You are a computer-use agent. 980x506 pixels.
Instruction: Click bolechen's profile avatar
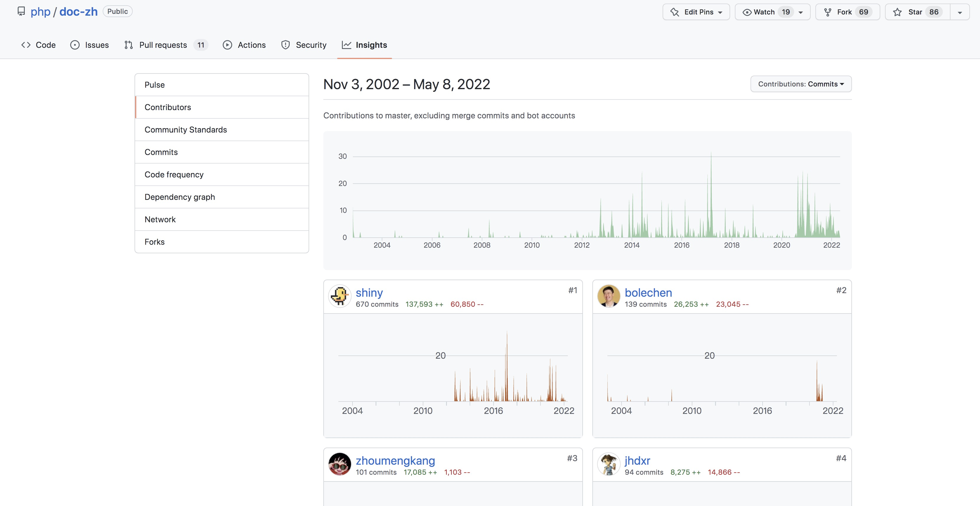point(608,296)
